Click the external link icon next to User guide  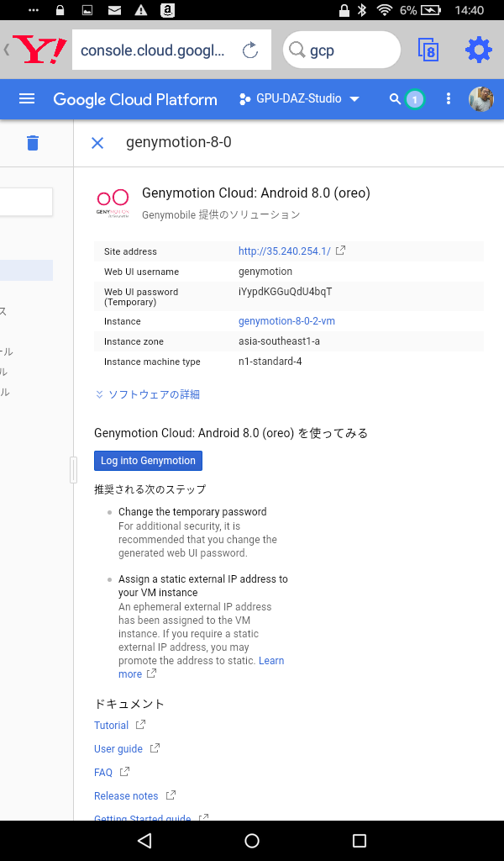(155, 747)
